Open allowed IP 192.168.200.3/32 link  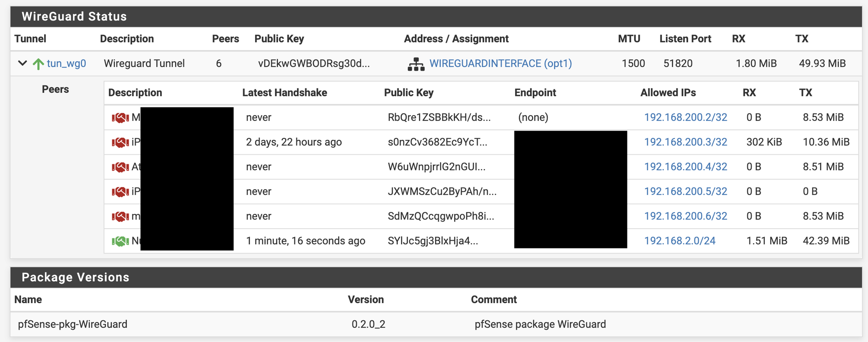[x=685, y=142]
